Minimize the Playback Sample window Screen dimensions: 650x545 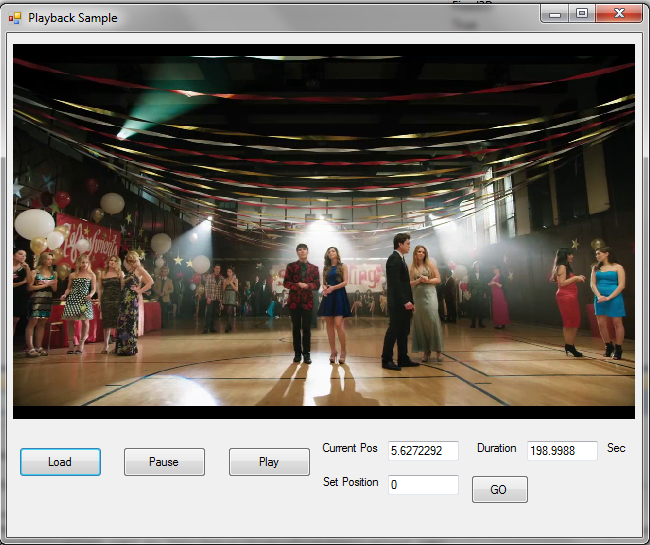click(555, 14)
